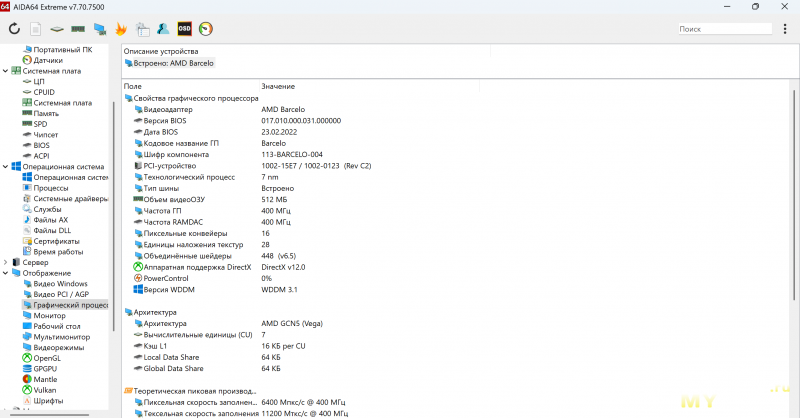This screenshot has width=800, height=418.
Task: Click the disk benchmark drive icon
Action: [x=56, y=29]
